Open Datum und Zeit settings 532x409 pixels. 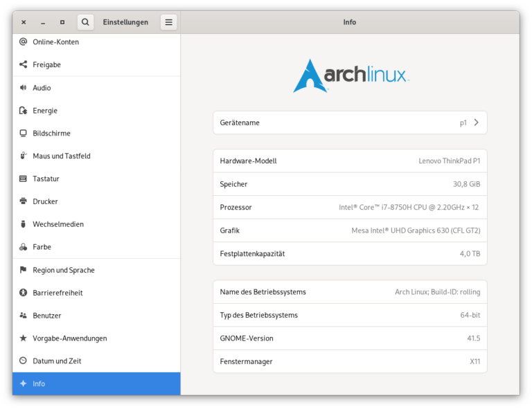(x=96, y=361)
